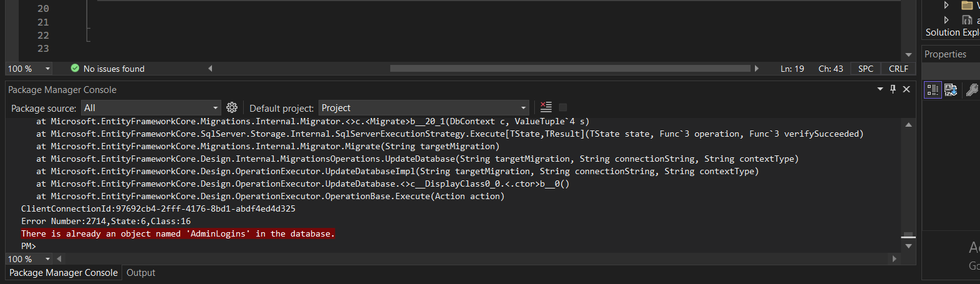Clear the Package Manager Console output
The image size is (980, 284).
[x=546, y=107]
